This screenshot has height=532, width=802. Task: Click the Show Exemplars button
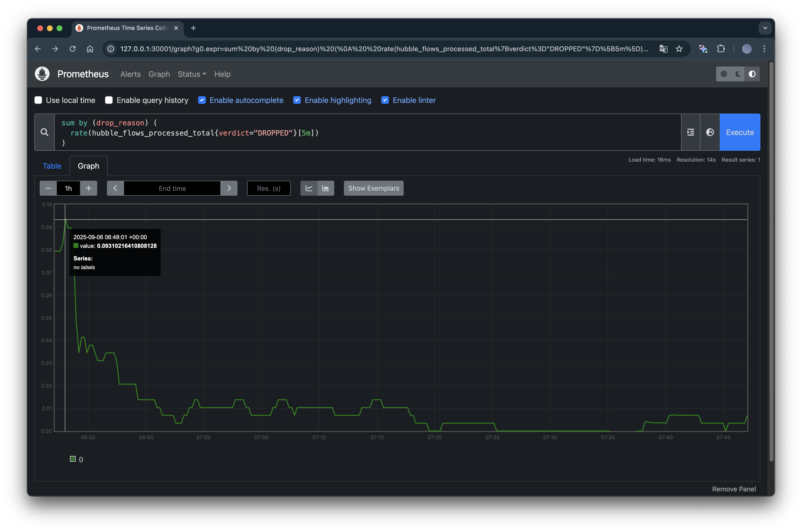coord(373,188)
